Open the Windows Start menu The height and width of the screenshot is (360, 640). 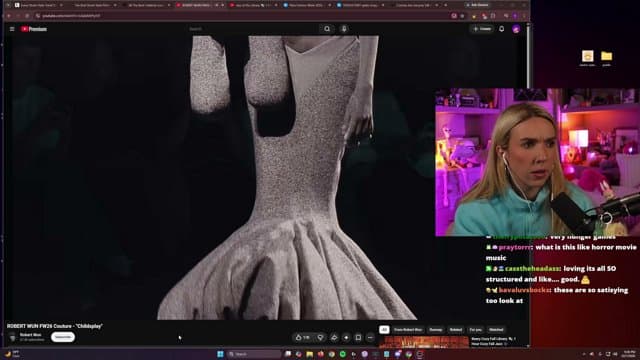pos(220,354)
